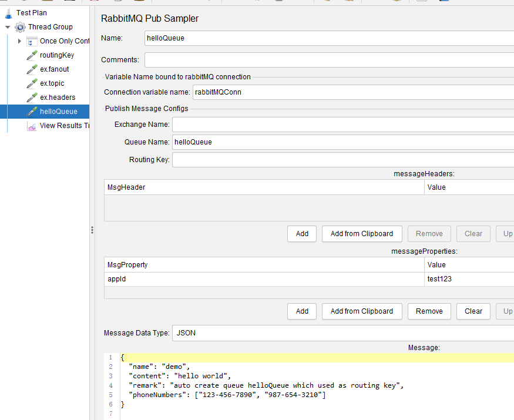This screenshot has width=514, height=420.
Task: Click the "remark" line in the message editor
Action: pyautogui.click(x=266, y=386)
